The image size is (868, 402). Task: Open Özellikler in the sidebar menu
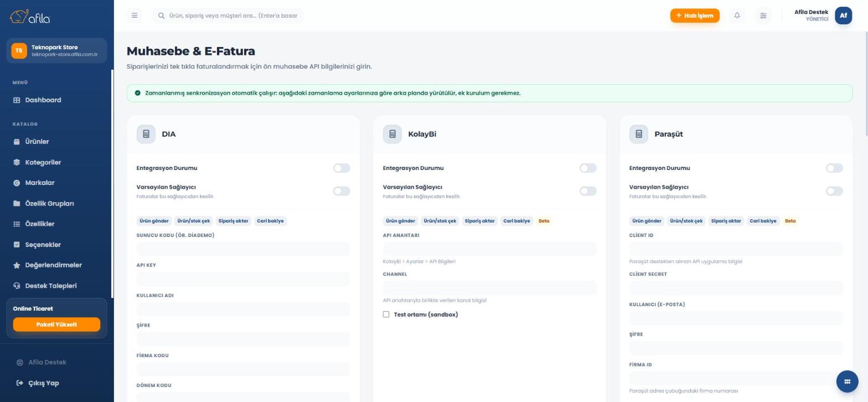point(56,224)
